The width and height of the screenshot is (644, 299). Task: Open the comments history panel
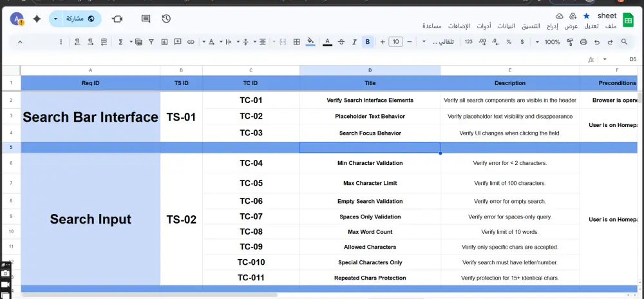[146, 19]
